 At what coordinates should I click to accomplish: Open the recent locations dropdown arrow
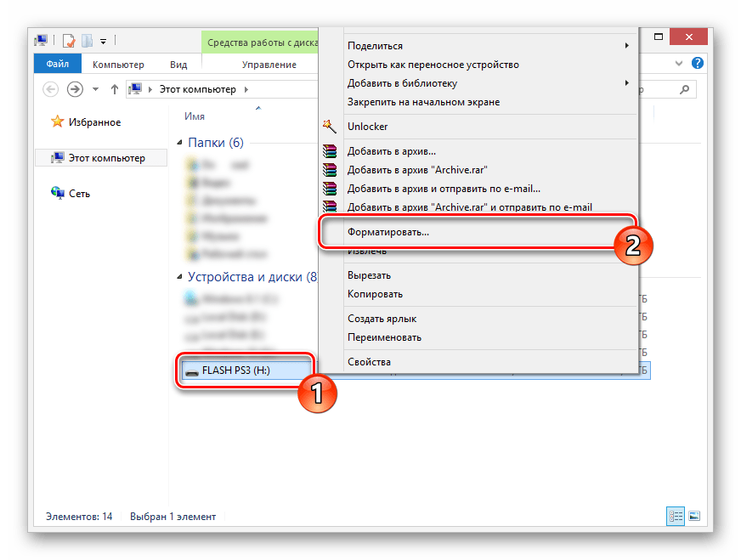[x=96, y=89]
